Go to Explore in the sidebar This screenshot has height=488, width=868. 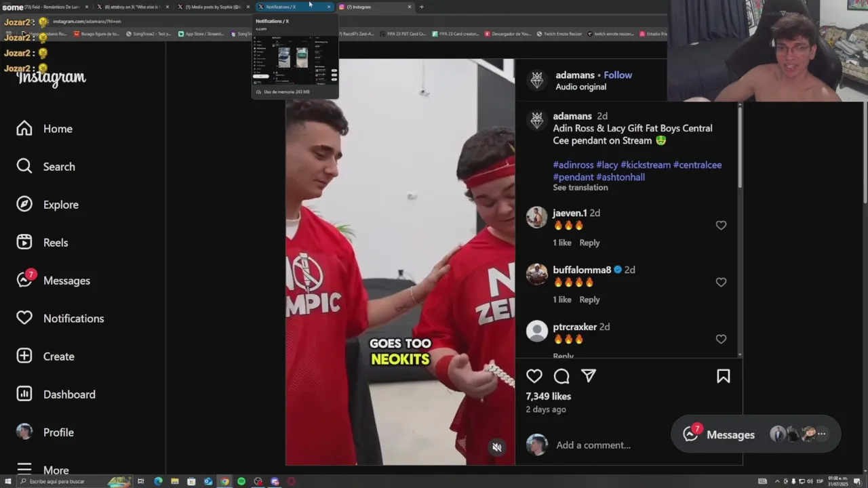pyautogui.click(x=47, y=205)
